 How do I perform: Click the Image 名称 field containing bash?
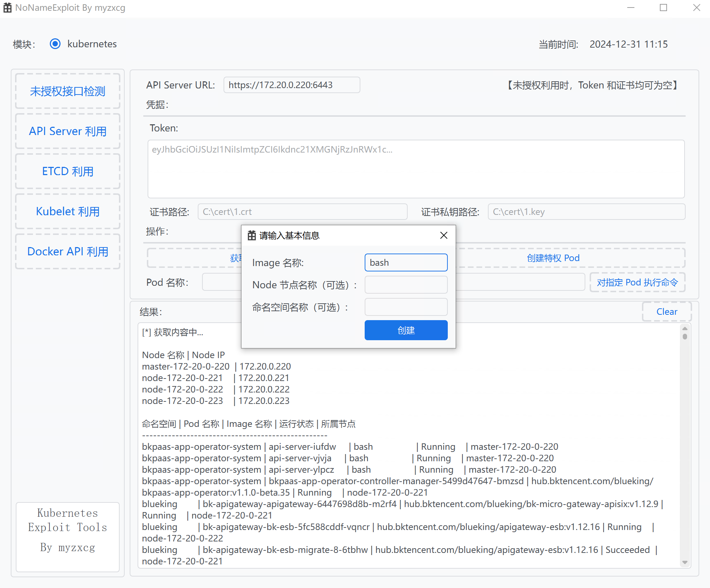pyautogui.click(x=406, y=262)
